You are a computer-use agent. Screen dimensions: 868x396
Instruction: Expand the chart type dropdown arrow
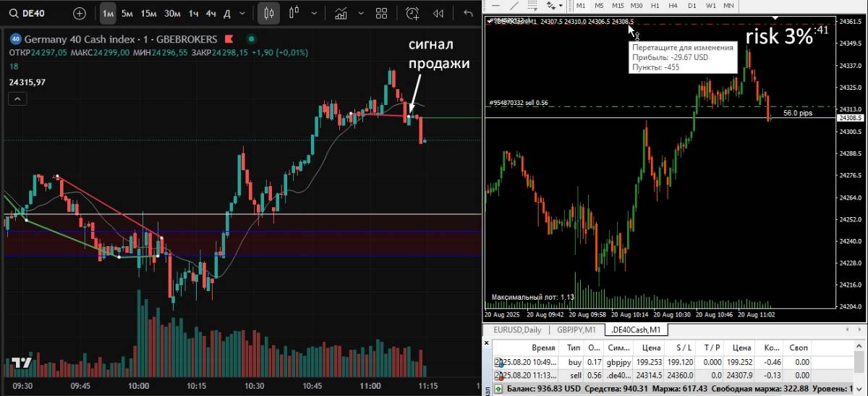pos(312,13)
